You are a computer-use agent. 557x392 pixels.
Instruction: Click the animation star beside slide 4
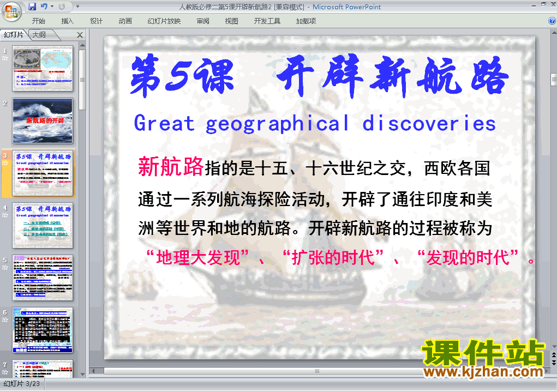5,215
